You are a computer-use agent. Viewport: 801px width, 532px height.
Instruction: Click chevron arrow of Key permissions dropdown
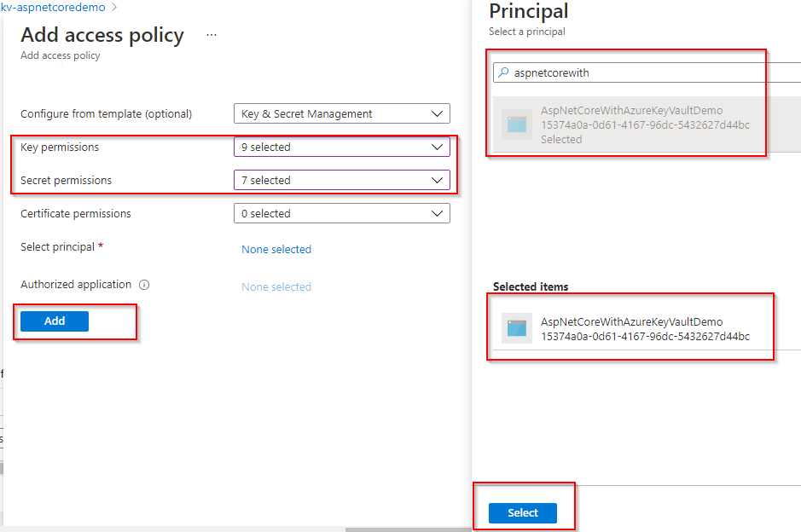click(x=438, y=147)
